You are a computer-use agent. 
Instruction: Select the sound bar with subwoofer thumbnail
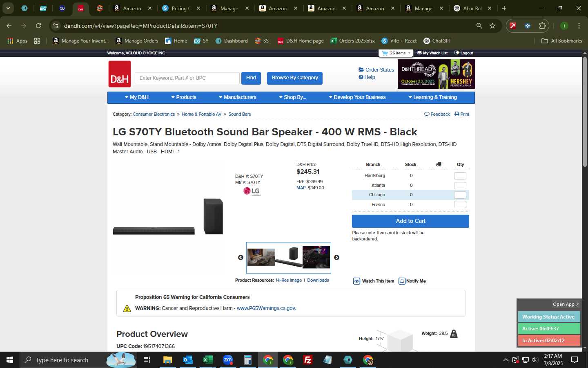[288, 257]
